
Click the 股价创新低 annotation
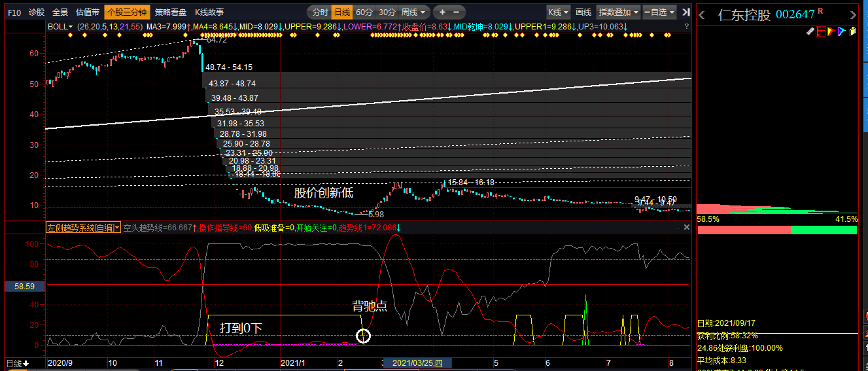coord(324,192)
